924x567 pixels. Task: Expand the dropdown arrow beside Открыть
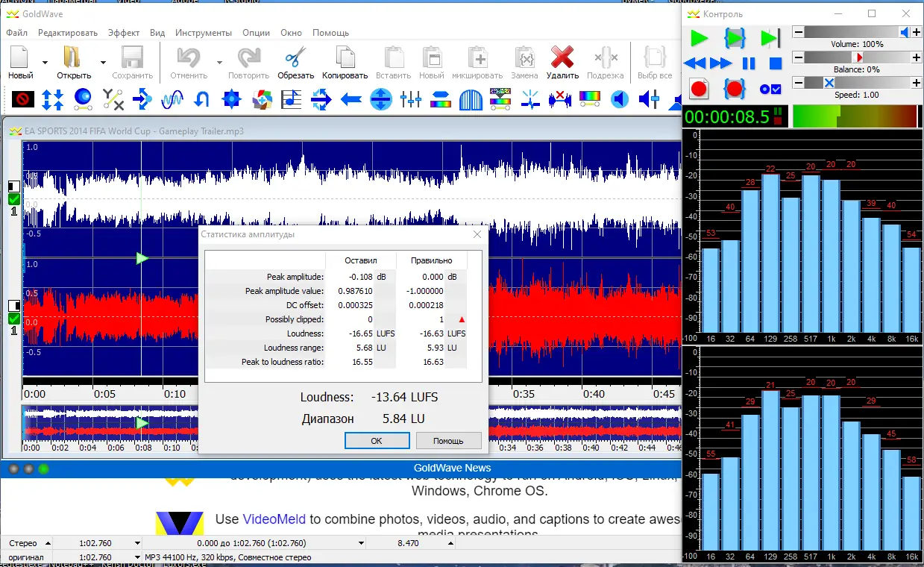click(103, 63)
